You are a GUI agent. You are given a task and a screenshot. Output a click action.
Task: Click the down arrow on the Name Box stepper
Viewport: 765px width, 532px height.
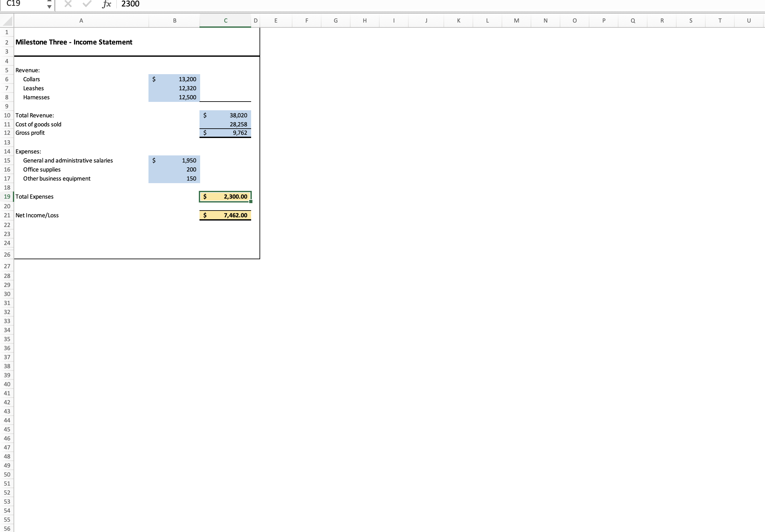[49, 6]
